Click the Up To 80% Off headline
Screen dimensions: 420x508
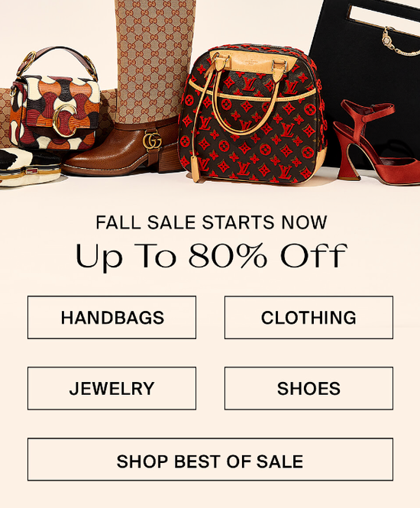211,256
